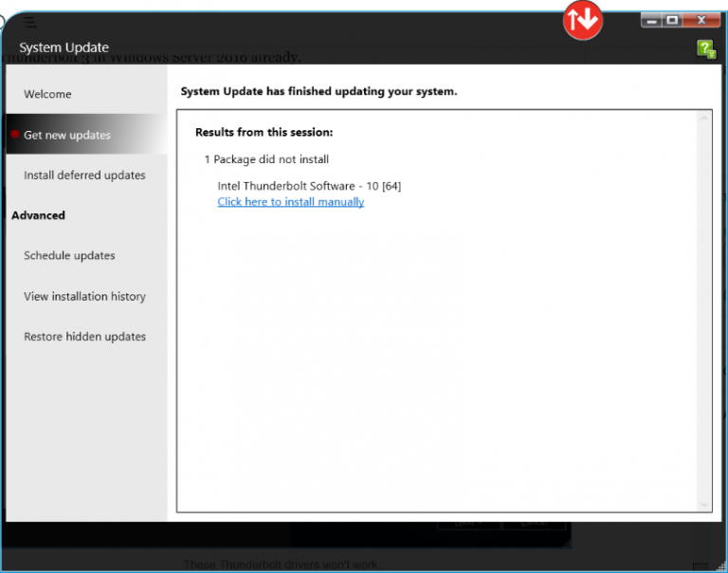
Task: Open the green help question mark icon
Action: (706, 48)
